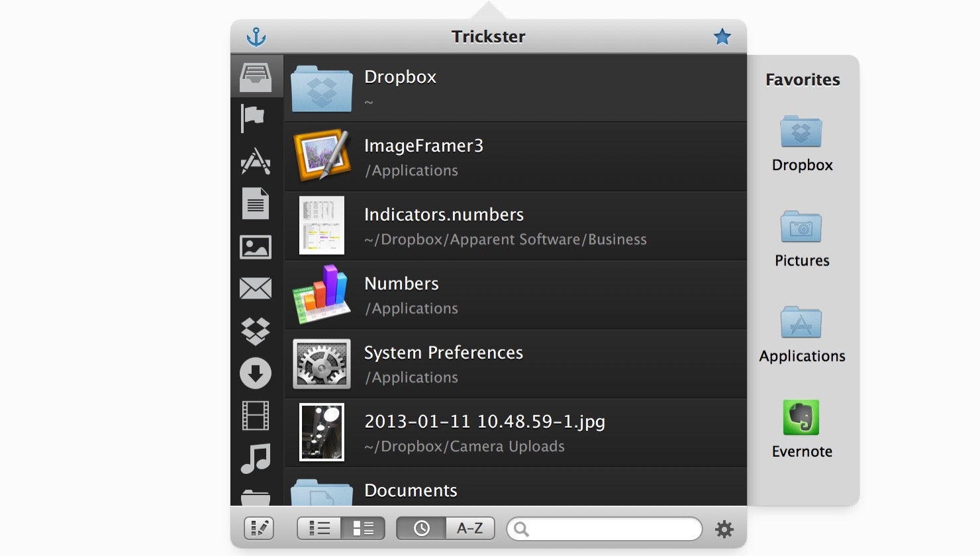Viewport: 980px width, 556px height.
Task: Select 'System Preferences' row title
Action: (x=444, y=353)
